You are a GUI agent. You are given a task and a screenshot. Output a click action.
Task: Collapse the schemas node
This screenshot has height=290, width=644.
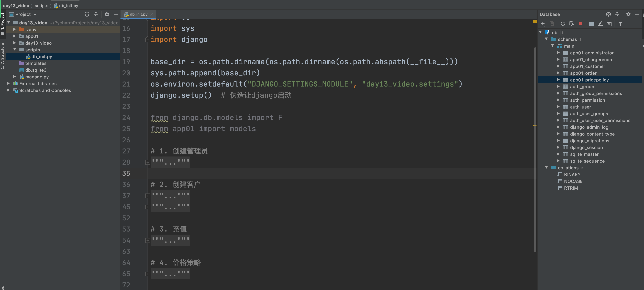pos(546,39)
